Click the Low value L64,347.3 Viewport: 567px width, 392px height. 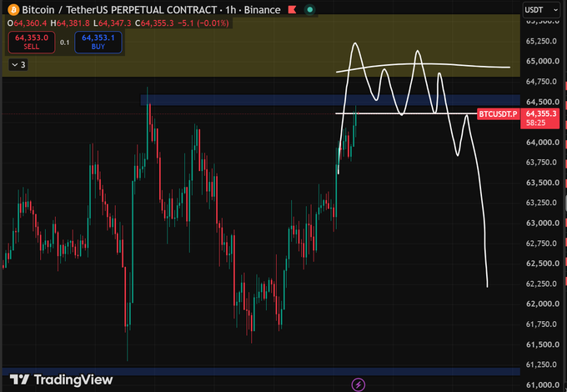(x=112, y=23)
